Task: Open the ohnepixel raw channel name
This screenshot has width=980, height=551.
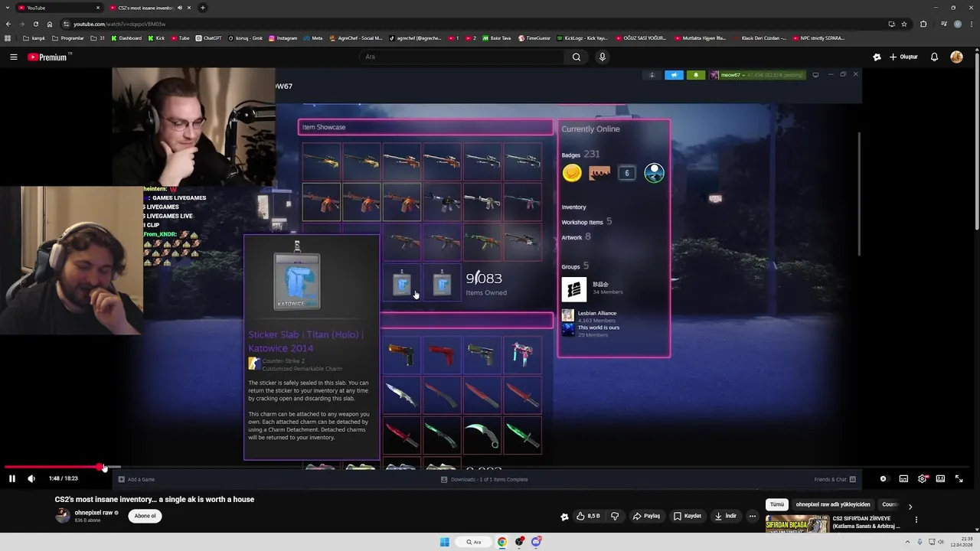Action: tap(93, 512)
